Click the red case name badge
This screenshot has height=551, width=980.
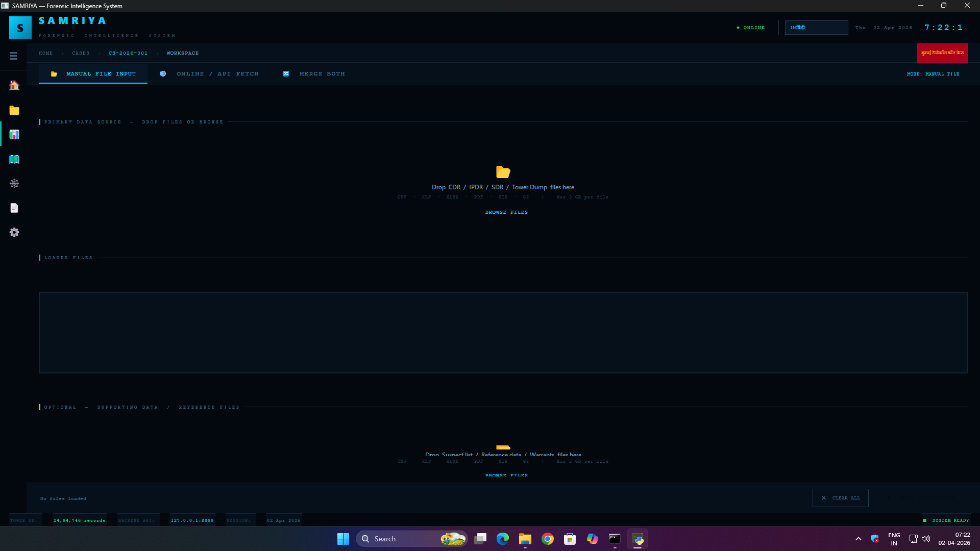tap(942, 53)
